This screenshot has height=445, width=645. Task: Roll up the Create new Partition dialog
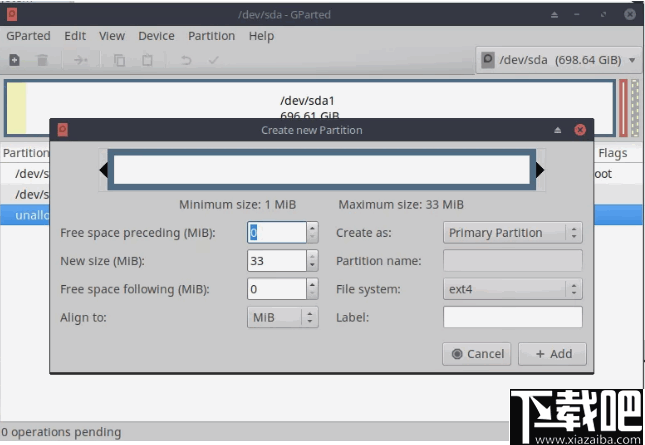tap(557, 130)
